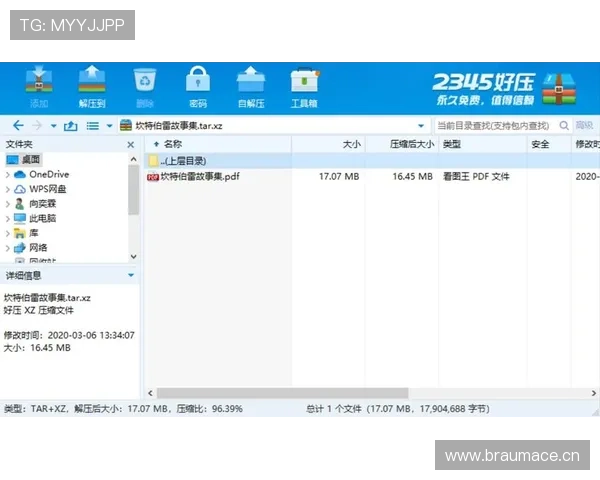Click the 自解压 (Self-extract) icon
600x480 pixels.
point(251,87)
